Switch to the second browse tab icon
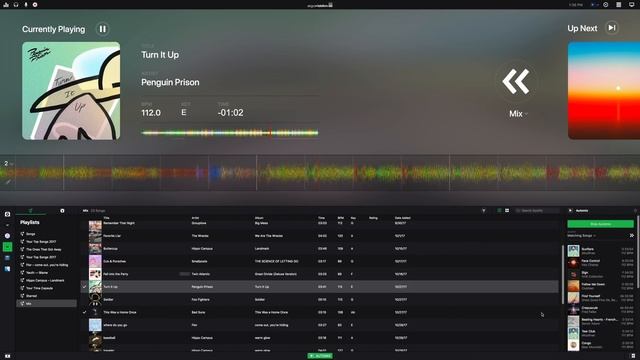Screen dimensions: 640x360 click(x=62, y=211)
